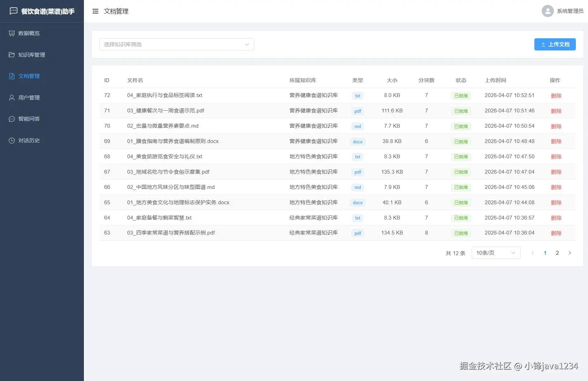The height and width of the screenshot is (381, 588).
Task: Toggle sidebar with the hamburger icon
Action: pyautogui.click(x=95, y=11)
